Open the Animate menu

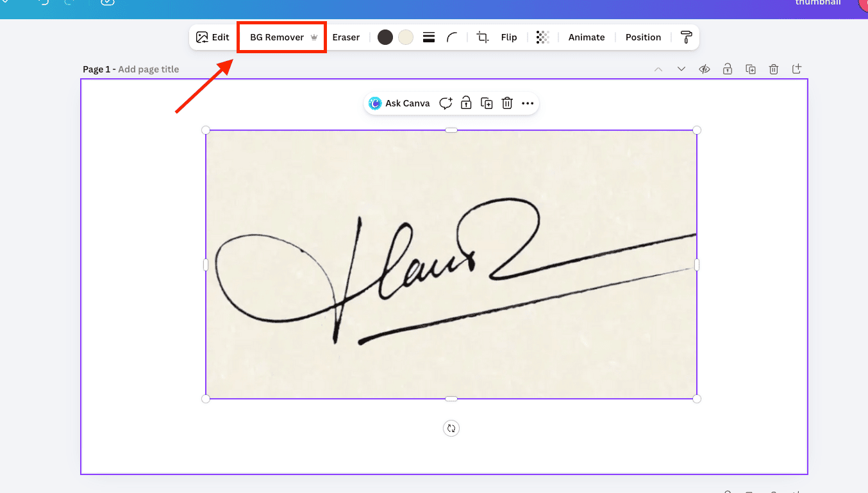tap(586, 37)
